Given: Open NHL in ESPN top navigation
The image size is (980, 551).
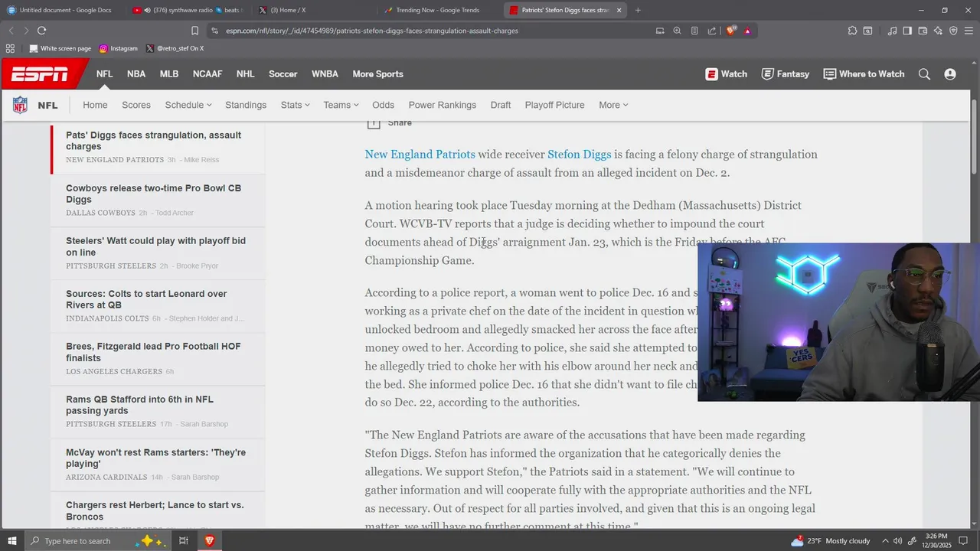Looking at the screenshot, I should point(246,74).
